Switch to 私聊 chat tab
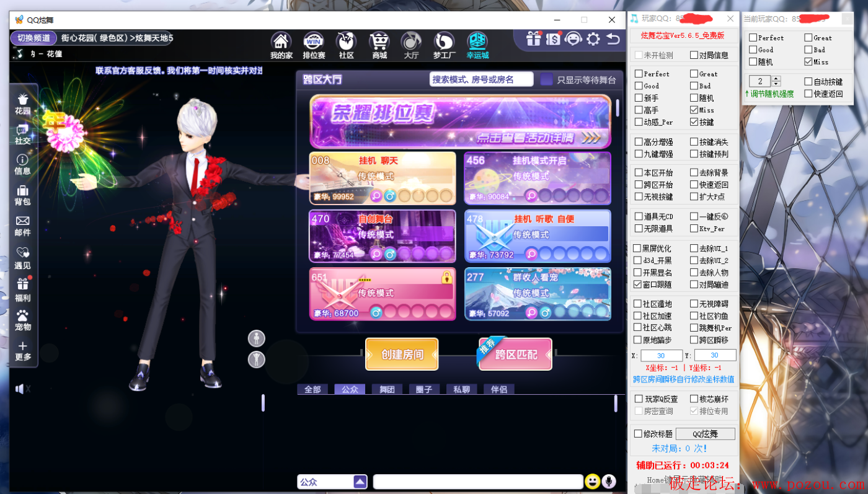The image size is (868, 494). pos(461,389)
